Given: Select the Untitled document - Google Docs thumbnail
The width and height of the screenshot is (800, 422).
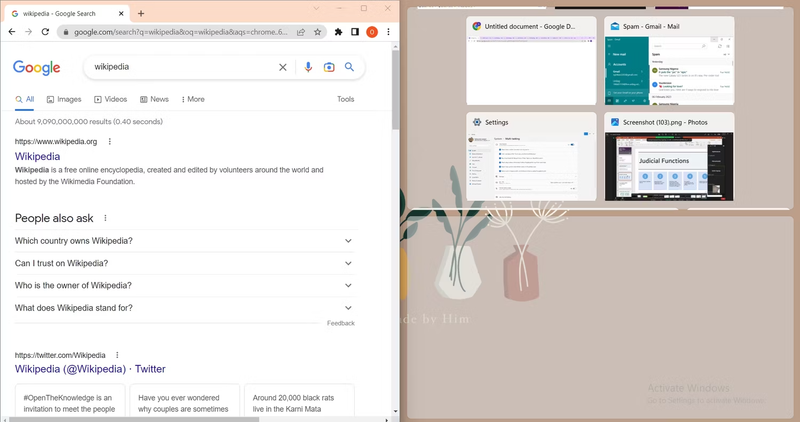Looking at the screenshot, I should 531,61.
